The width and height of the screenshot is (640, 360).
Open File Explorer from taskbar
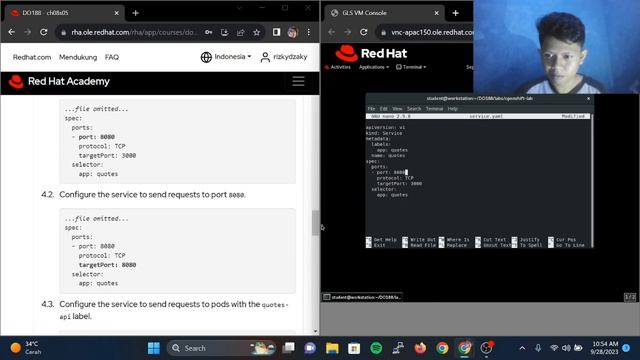click(332, 348)
